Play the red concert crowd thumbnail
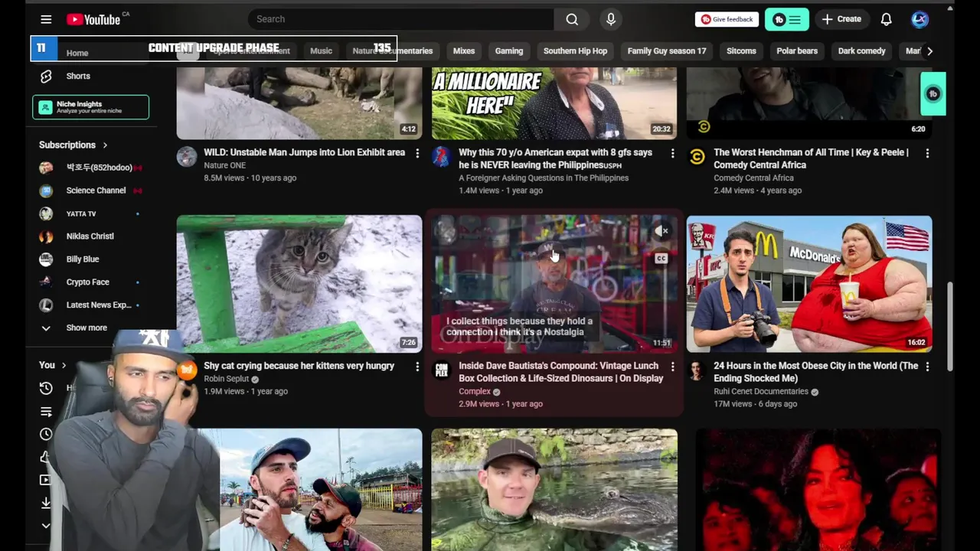The width and height of the screenshot is (980, 551). 818,490
